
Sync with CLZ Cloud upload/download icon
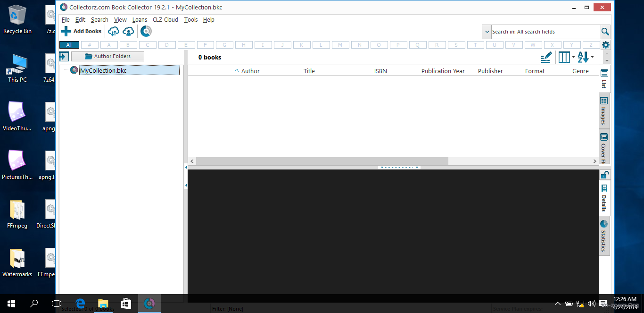pyautogui.click(x=114, y=32)
